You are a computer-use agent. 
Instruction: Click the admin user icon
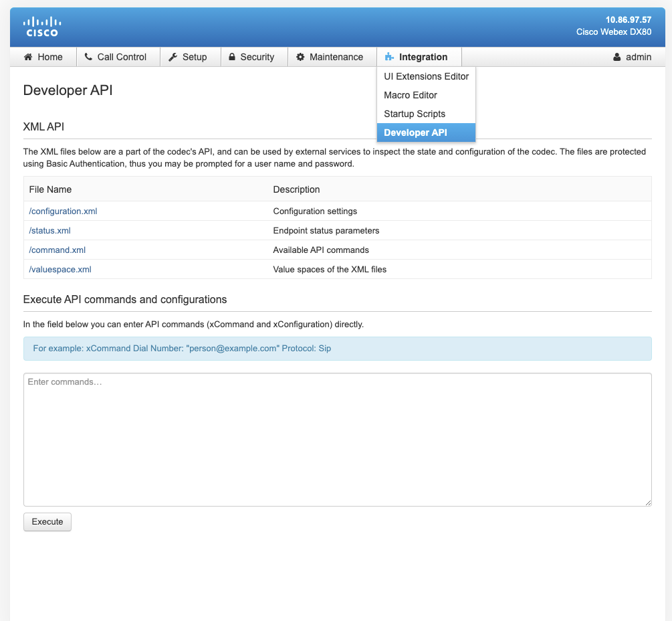click(x=617, y=58)
